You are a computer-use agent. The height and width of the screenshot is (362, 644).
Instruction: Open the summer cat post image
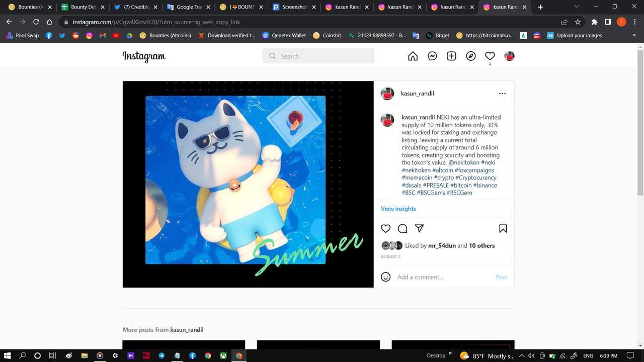pos(248,184)
